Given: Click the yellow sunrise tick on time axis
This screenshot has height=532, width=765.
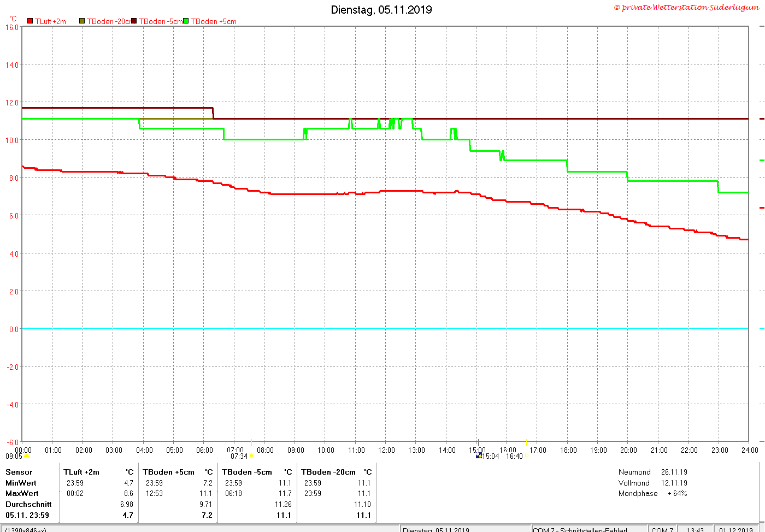Looking at the screenshot, I should [251, 442].
